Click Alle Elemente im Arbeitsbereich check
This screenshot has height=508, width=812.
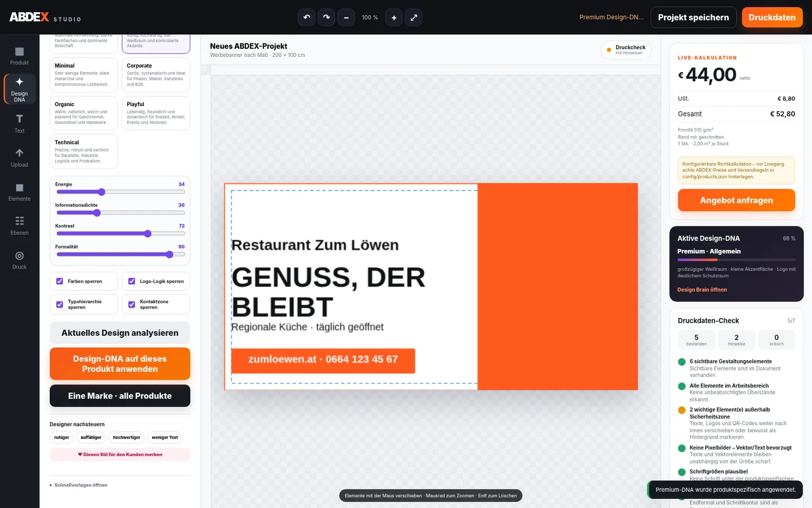point(736,393)
